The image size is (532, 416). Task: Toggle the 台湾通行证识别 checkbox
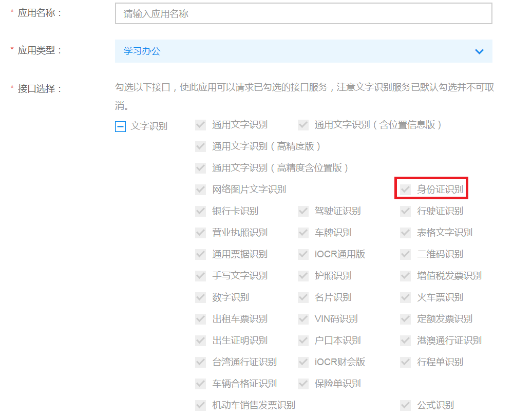click(200, 362)
